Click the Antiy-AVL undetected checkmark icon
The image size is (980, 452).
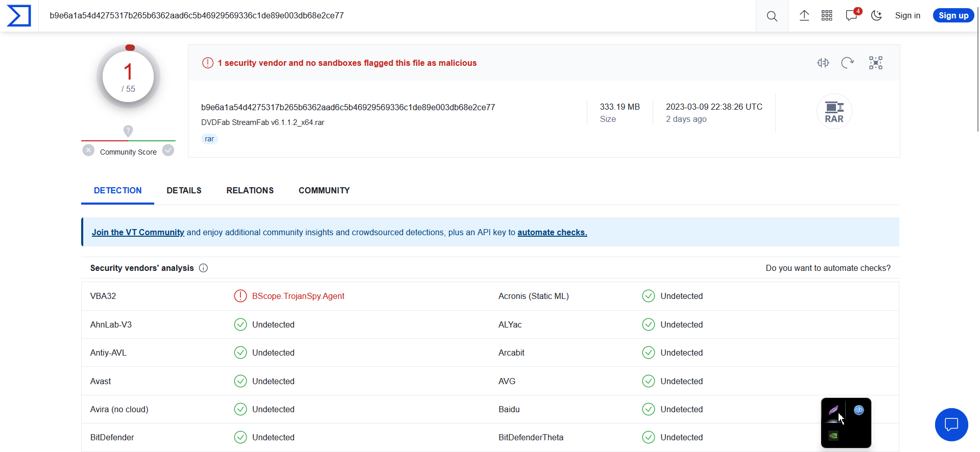(241, 353)
